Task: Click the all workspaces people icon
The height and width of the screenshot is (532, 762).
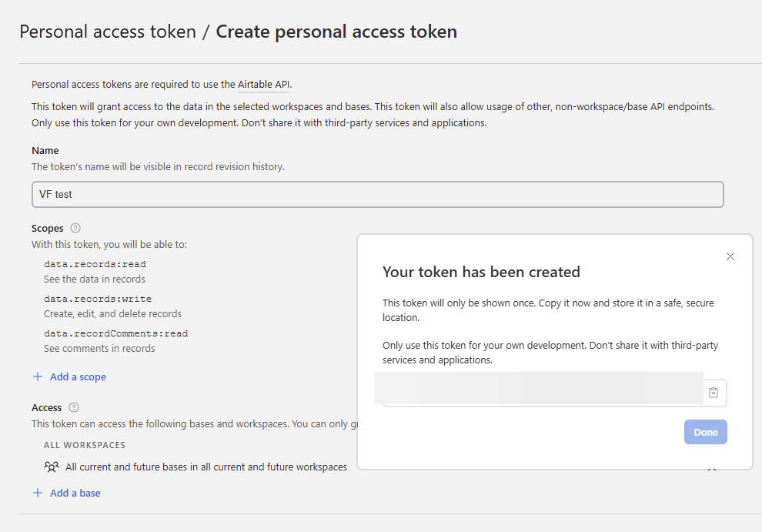Action: 52,467
